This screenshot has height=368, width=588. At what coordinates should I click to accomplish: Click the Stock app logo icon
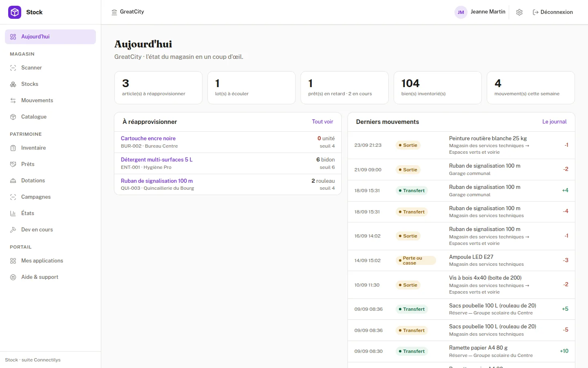click(x=15, y=12)
